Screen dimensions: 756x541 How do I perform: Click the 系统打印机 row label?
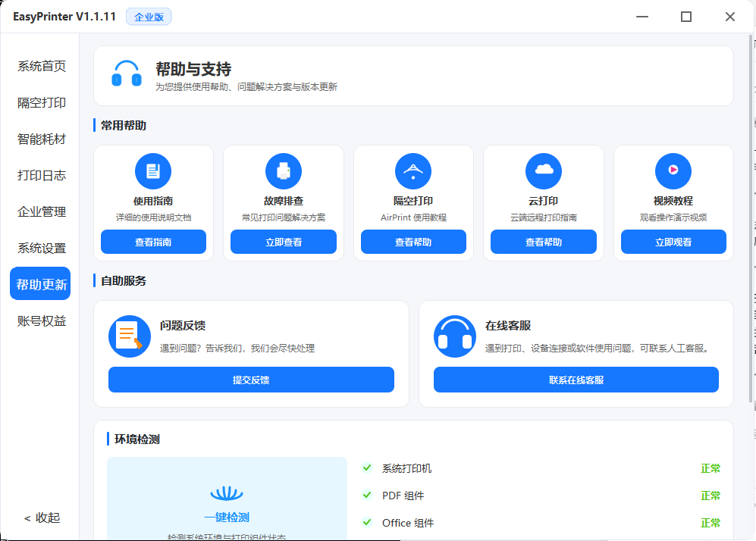coord(406,468)
